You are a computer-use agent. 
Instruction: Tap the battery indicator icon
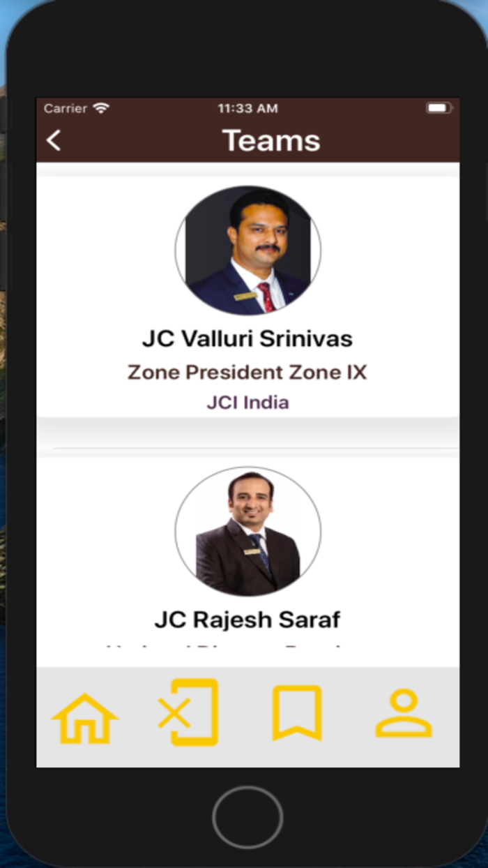tap(439, 108)
